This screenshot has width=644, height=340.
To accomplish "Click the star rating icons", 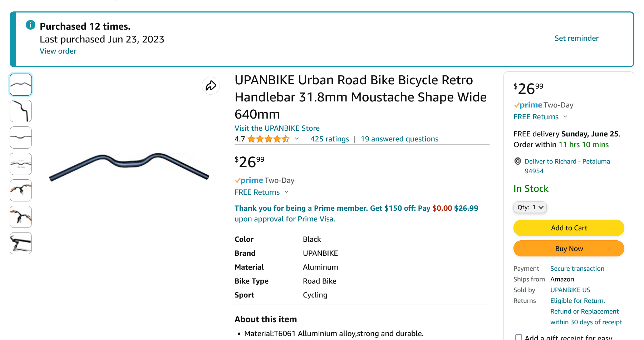I will point(268,139).
